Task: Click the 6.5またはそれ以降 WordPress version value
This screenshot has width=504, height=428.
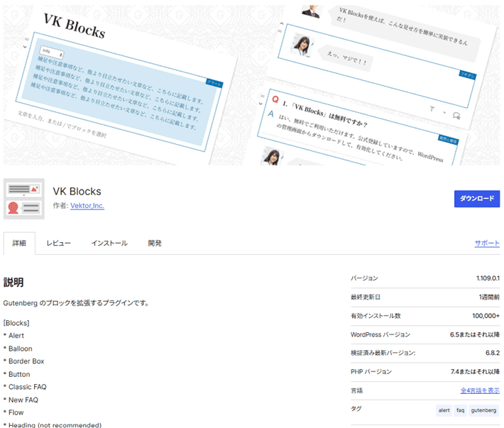Action: (475, 334)
